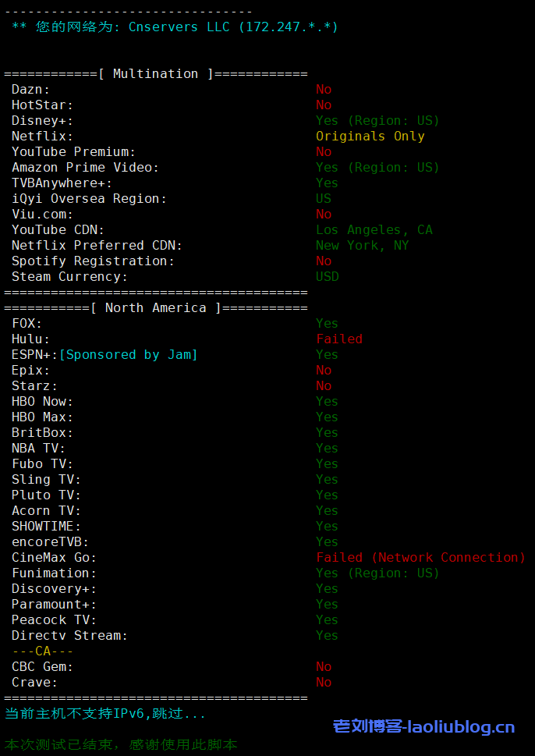Click the North America section header

click(x=155, y=308)
